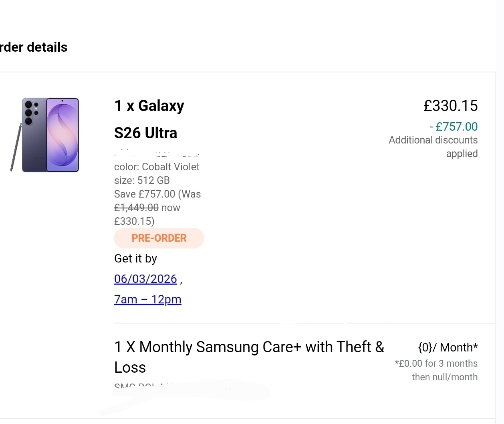Click the "then null/month" text
Image resolution: width=504 pixels, height=424 pixels.
[444, 377]
